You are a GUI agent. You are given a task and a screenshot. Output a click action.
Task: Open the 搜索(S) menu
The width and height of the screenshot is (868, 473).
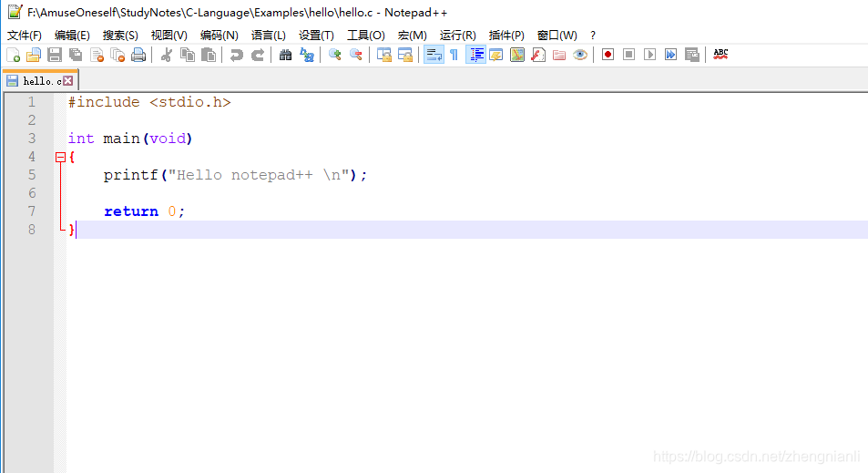click(x=120, y=36)
